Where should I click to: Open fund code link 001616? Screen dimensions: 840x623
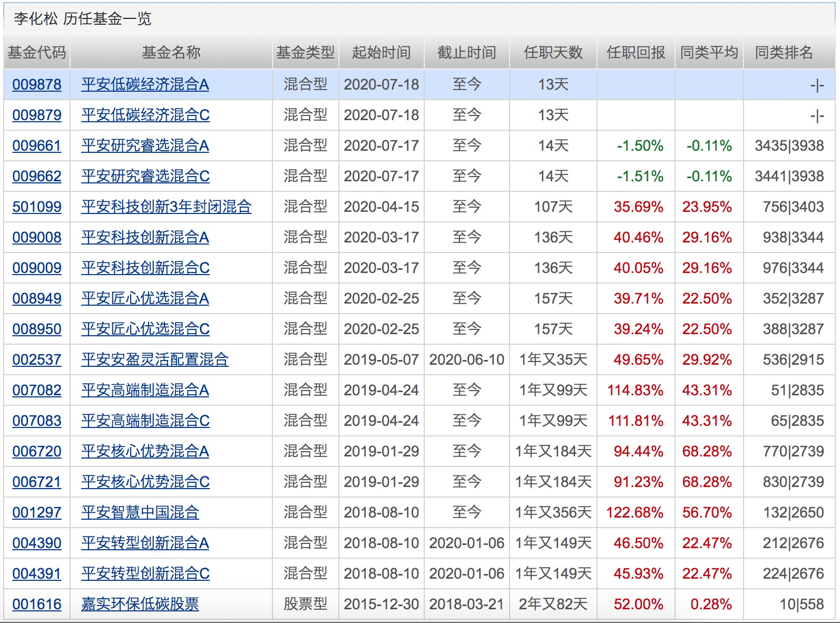(x=37, y=604)
